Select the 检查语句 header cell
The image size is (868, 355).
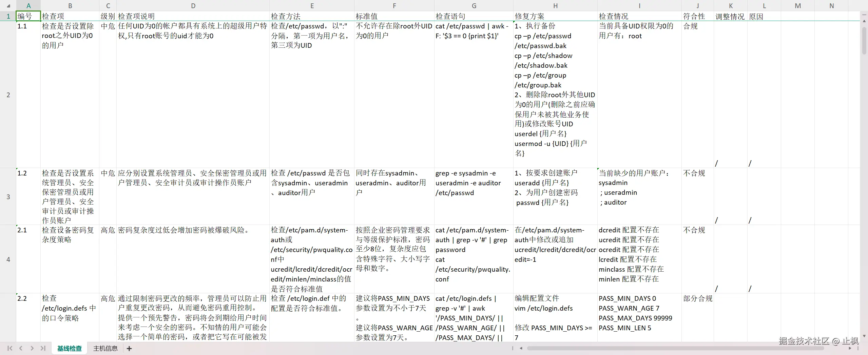474,16
